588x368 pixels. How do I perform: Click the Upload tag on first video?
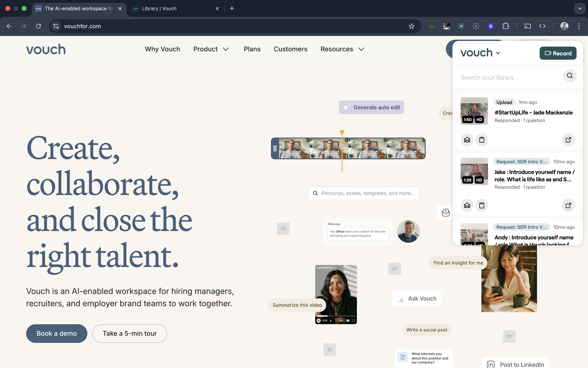point(504,102)
